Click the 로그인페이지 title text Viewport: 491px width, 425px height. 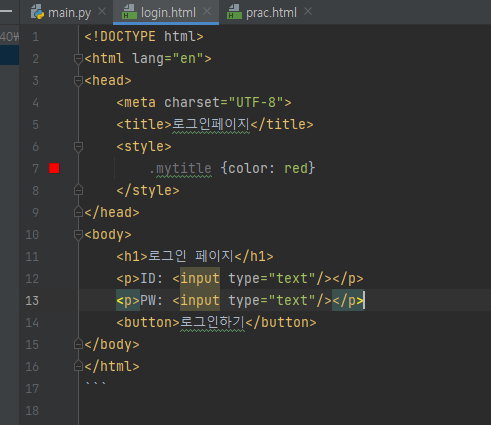pos(211,124)
